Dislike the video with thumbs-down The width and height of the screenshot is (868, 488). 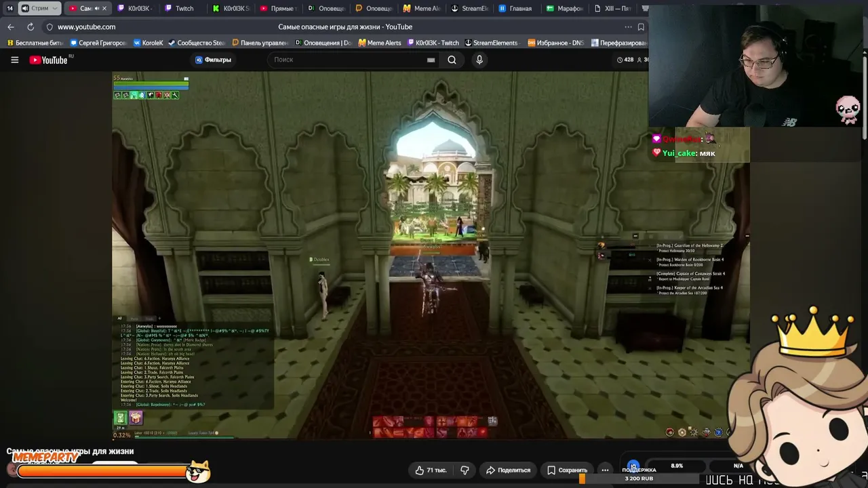tap(465, 470)
